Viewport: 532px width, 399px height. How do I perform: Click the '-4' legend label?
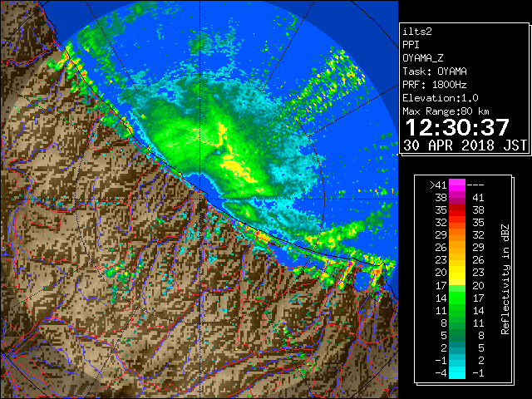441,373
